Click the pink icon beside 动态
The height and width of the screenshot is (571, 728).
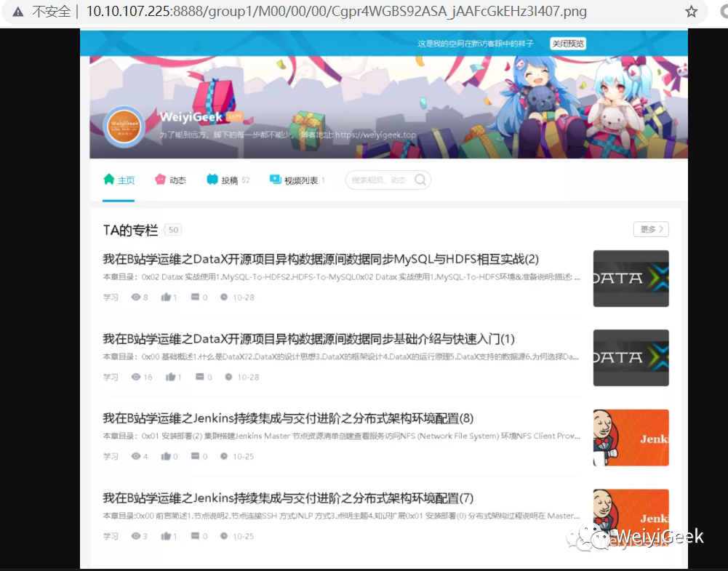160,179
